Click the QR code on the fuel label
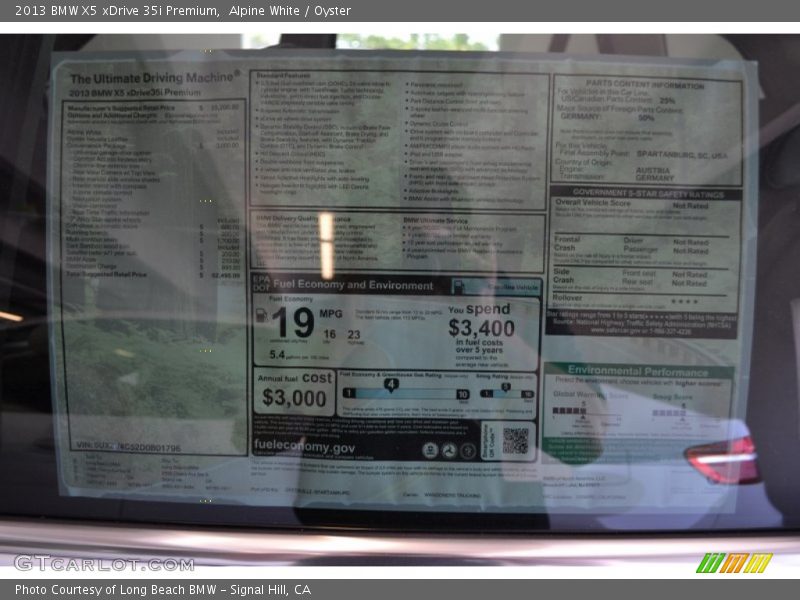 coord(515,441)
